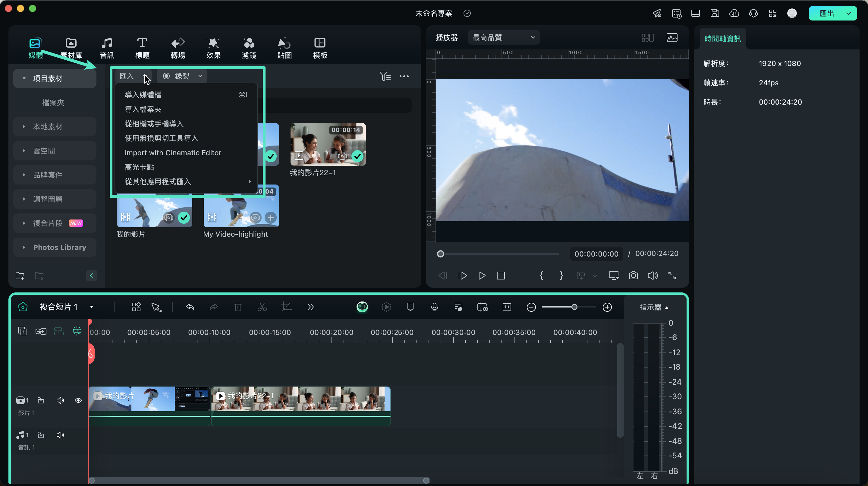Image resolution: width=868 pixels, height=486 pixels.
Task: Go home from compound clip timeline
Action: point(23,307)
